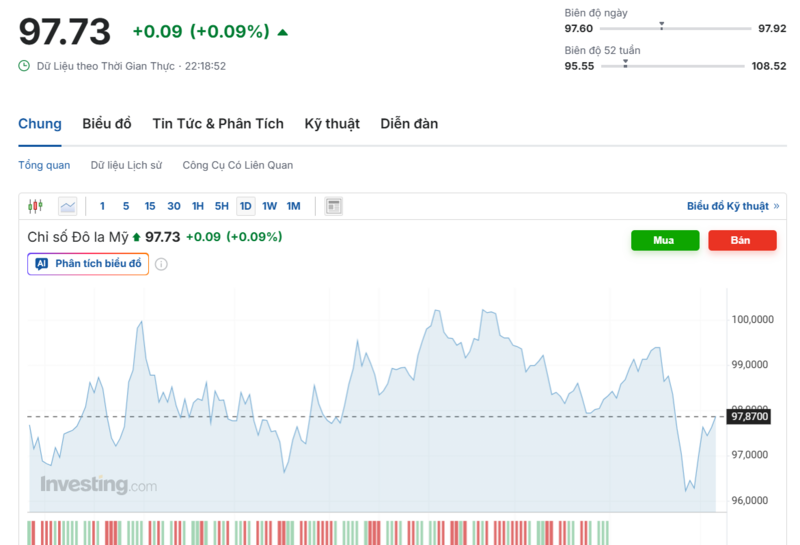
Task: Choose the 1M chart interval
Action: tap(293, 206)
